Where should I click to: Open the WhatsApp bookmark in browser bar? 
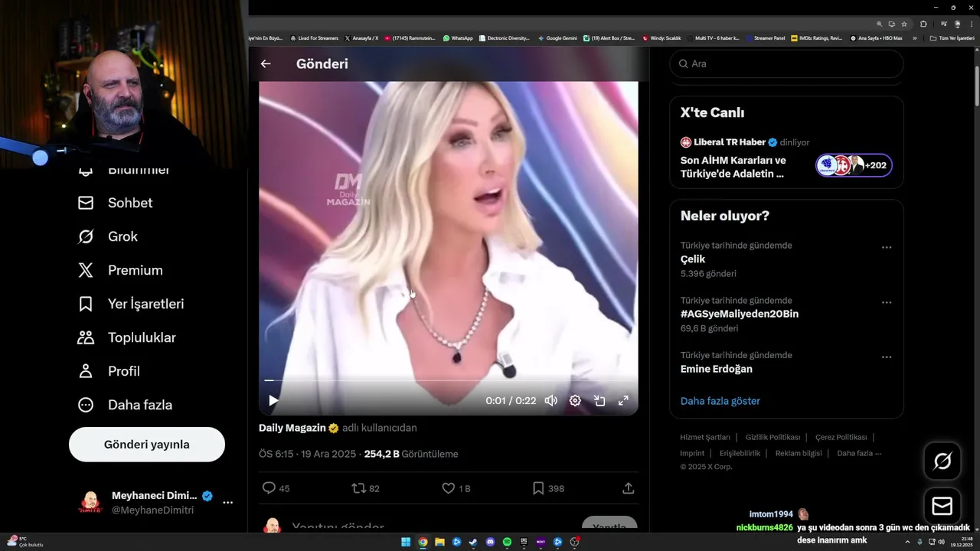tap(458, 37)
